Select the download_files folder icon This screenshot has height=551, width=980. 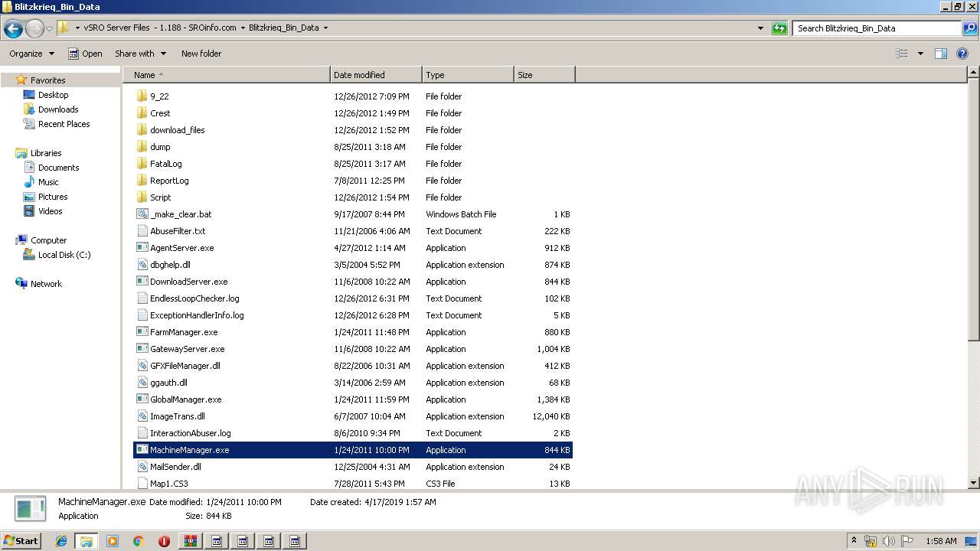[x=142, y=130]
